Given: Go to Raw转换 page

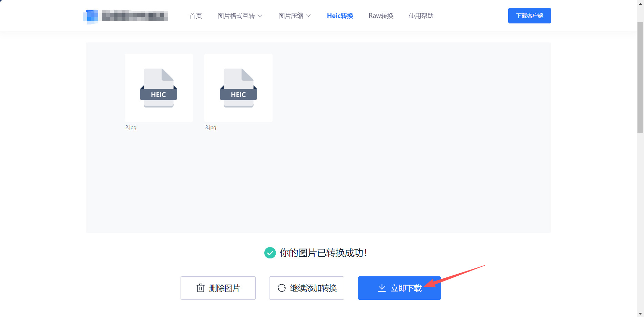Looking at the screenshot, I should click(x=381, y=16).
